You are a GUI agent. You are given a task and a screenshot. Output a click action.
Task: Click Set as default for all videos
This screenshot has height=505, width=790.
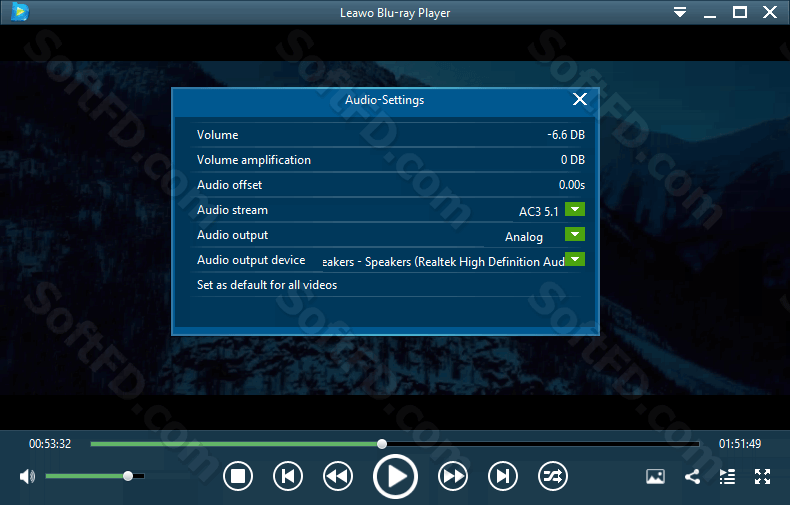[x=267, y=285]
